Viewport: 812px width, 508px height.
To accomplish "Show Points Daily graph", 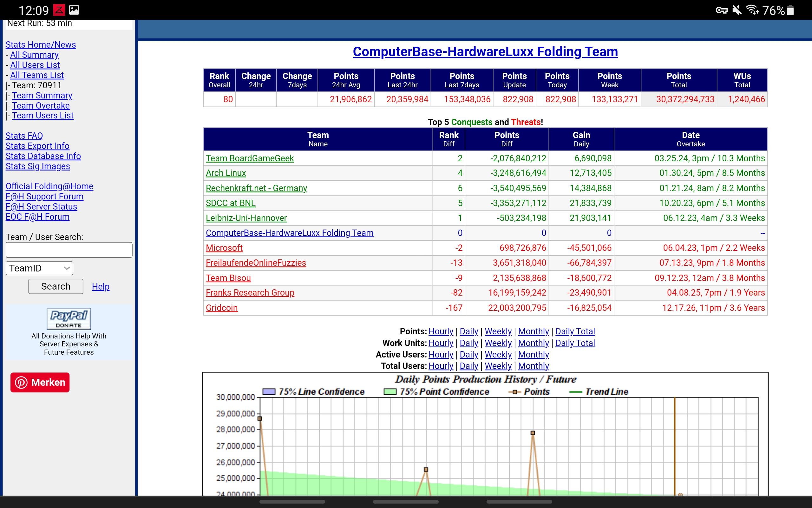I will point(469,331).
